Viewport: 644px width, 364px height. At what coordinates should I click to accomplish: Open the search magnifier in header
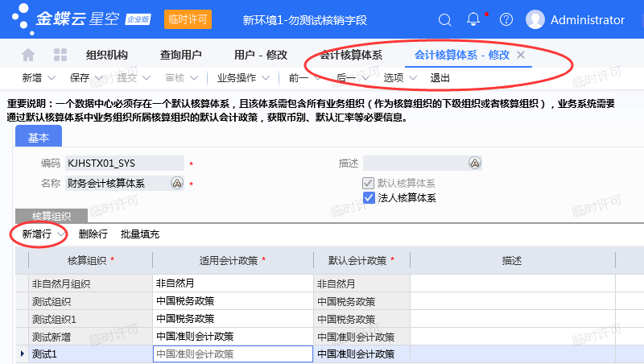[x=445, y=19]
